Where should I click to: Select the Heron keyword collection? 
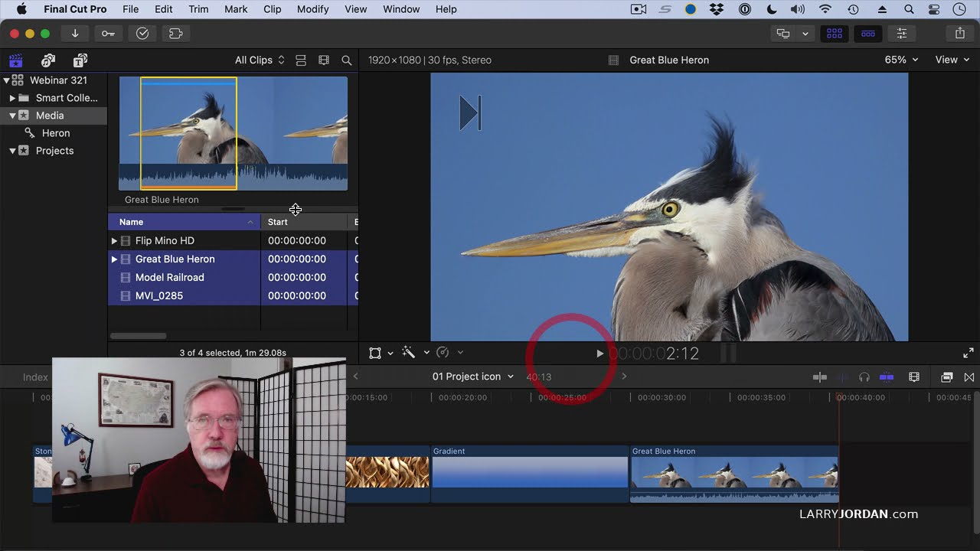(x=55, y=133)
